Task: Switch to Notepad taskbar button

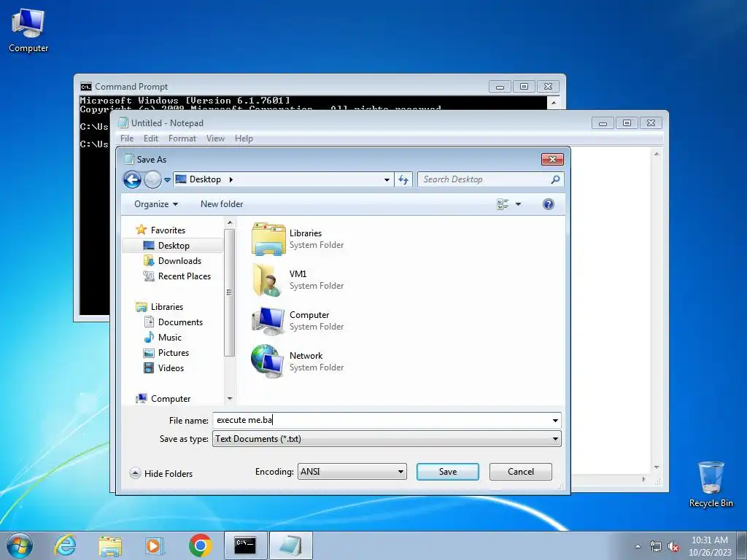Action: coord(290,545)
